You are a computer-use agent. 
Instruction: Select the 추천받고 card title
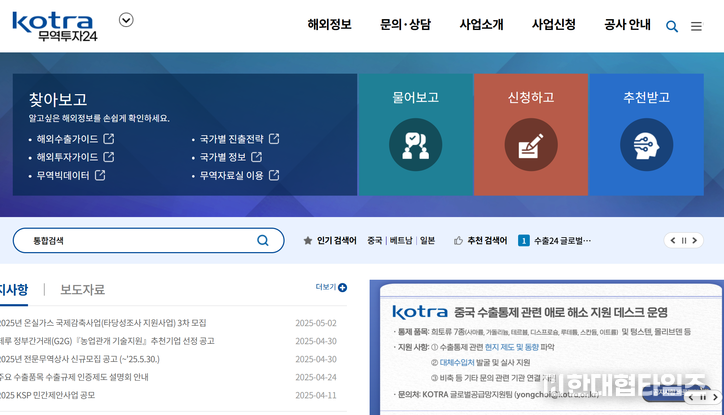tap(646, 97)
